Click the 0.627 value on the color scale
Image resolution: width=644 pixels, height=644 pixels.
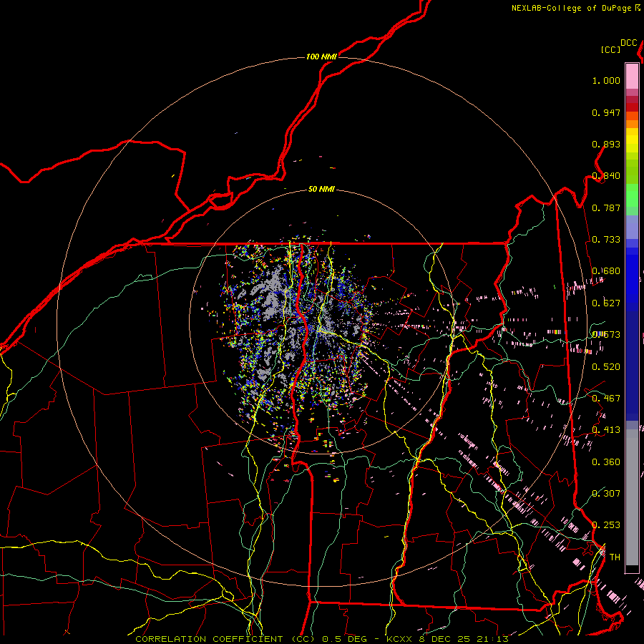606,303
